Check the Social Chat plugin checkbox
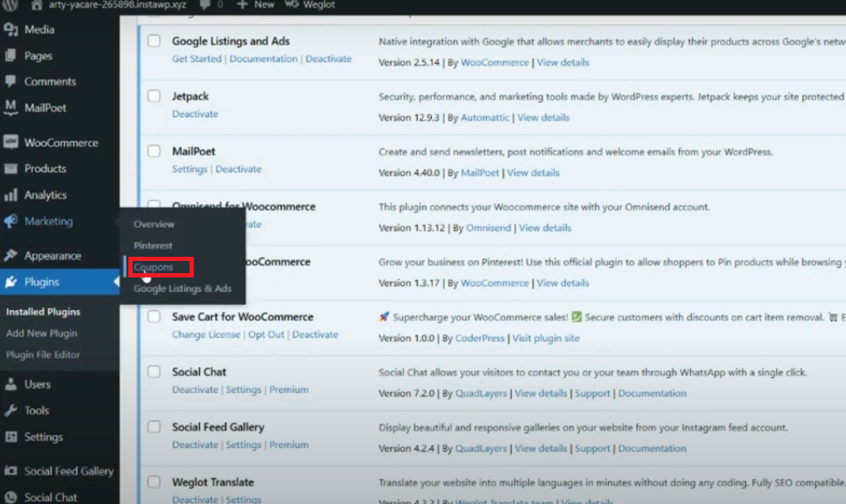This screenshot has height=504, width=846. pos(153,372)
